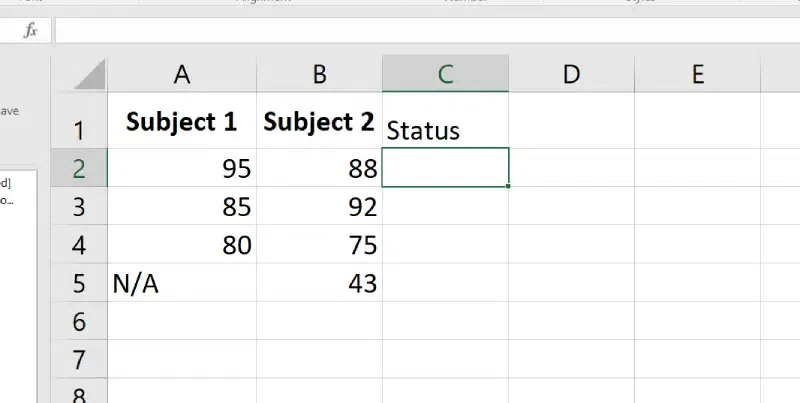Click the fill handle of selected cell C2

(508, 186)
